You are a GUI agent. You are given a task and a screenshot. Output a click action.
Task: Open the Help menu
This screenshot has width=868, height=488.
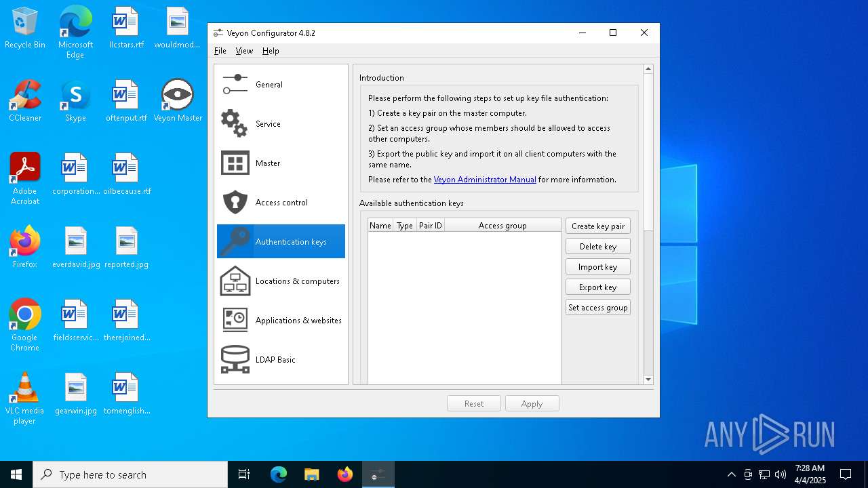point(271,51)
